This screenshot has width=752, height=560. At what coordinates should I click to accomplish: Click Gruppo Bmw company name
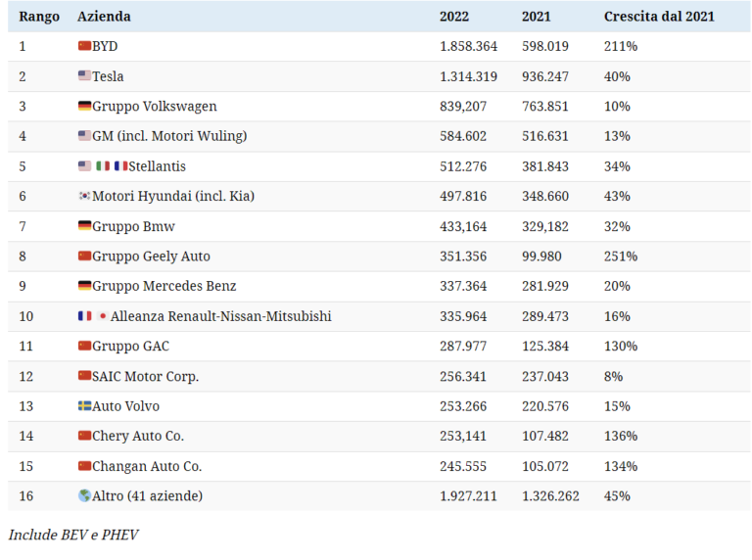coord(133,226)
